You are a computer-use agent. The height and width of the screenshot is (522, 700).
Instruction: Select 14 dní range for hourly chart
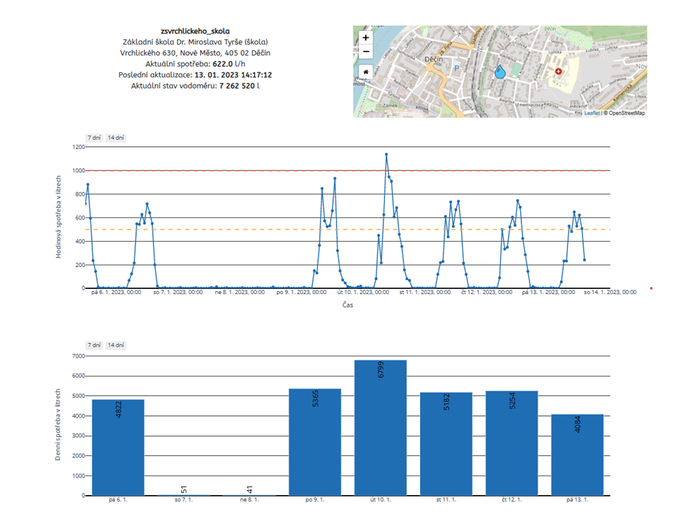pyautogui.click(x=115, y=137)
